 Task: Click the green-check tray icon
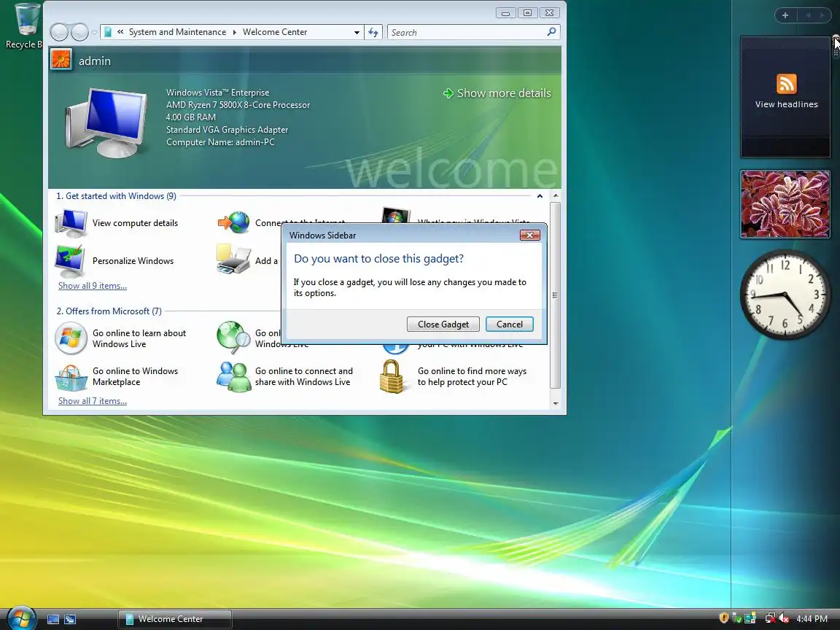click(x=736, y=618)
